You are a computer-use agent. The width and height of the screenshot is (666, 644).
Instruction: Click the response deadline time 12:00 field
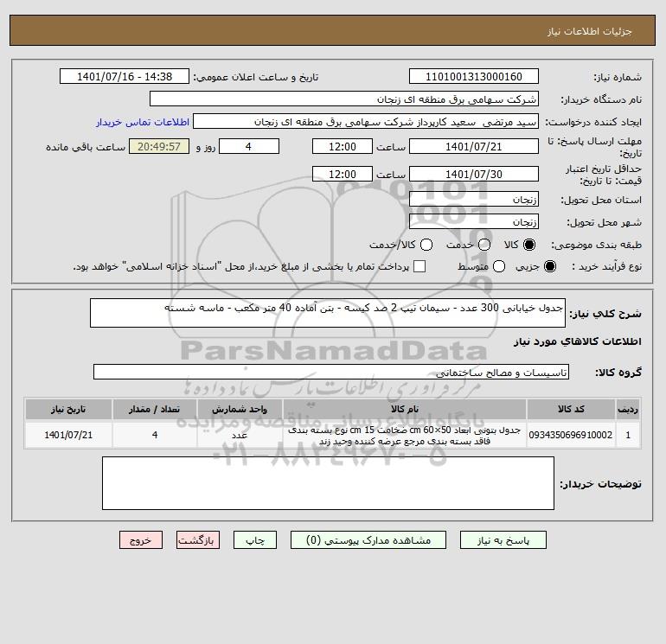(343, 146)
